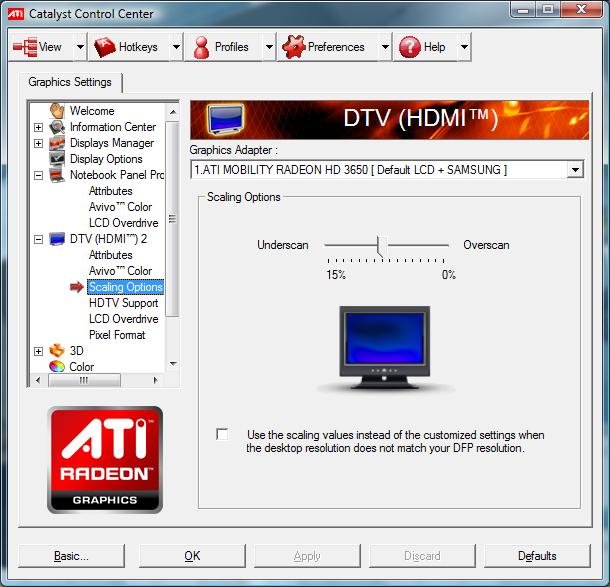
Task: Click the red Hotkeys icon
Action: 105,47
